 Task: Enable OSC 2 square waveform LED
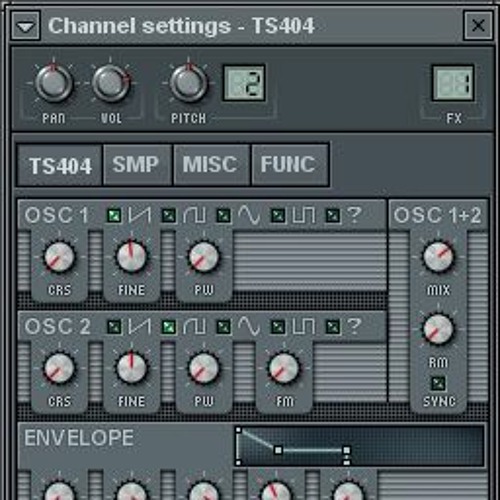(169, 327)
